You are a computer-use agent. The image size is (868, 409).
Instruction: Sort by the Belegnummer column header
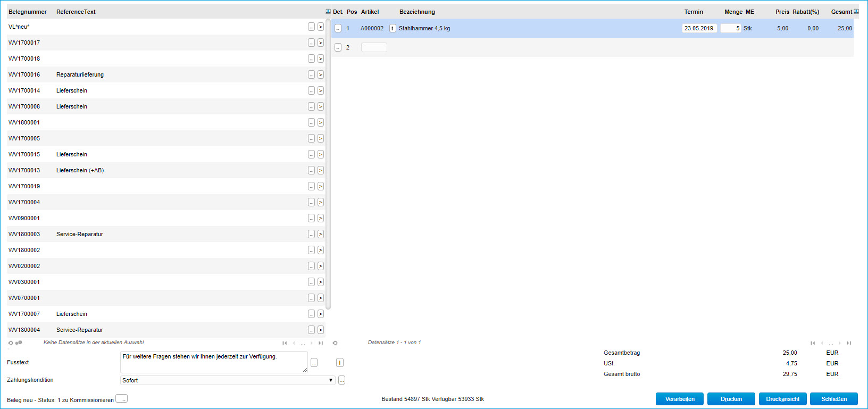(x=28, y=12)
